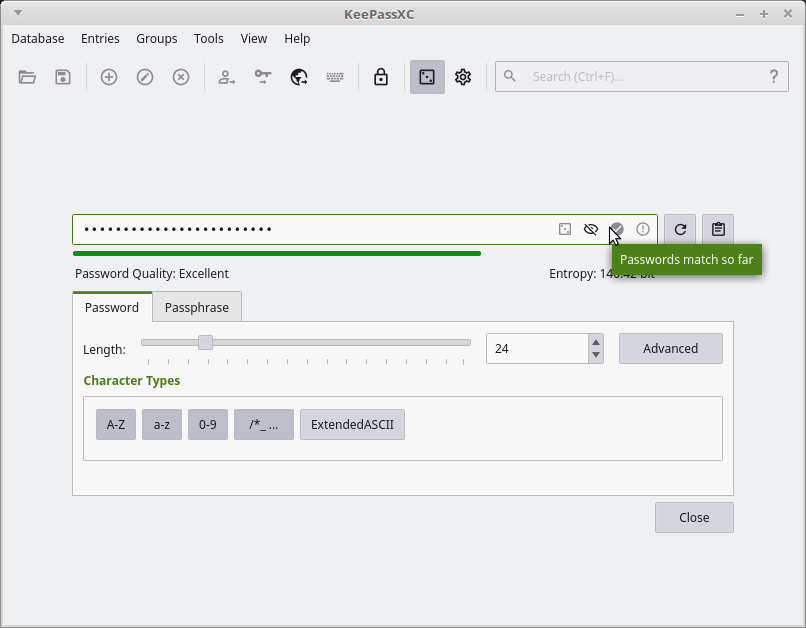Disable the 0-9 digits character type
The width and height of the screenshot is (806, 628).
(207, 424)
